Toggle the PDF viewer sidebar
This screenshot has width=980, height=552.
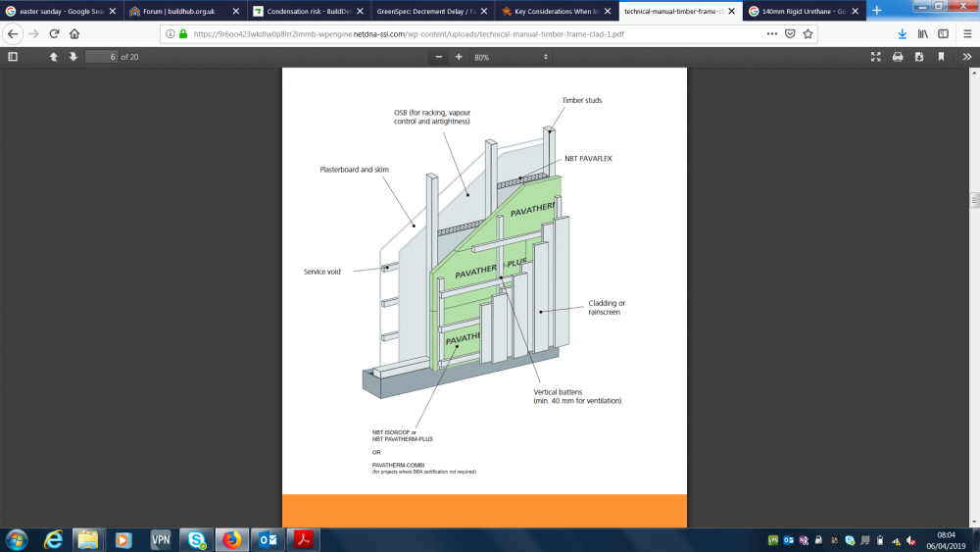[13, 57]
